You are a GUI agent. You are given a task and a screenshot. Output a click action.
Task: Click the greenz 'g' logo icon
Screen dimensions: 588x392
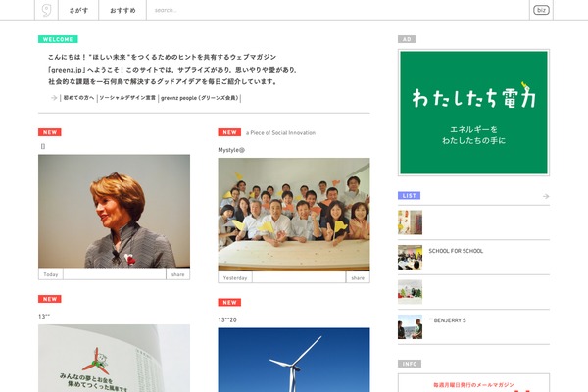46,10
